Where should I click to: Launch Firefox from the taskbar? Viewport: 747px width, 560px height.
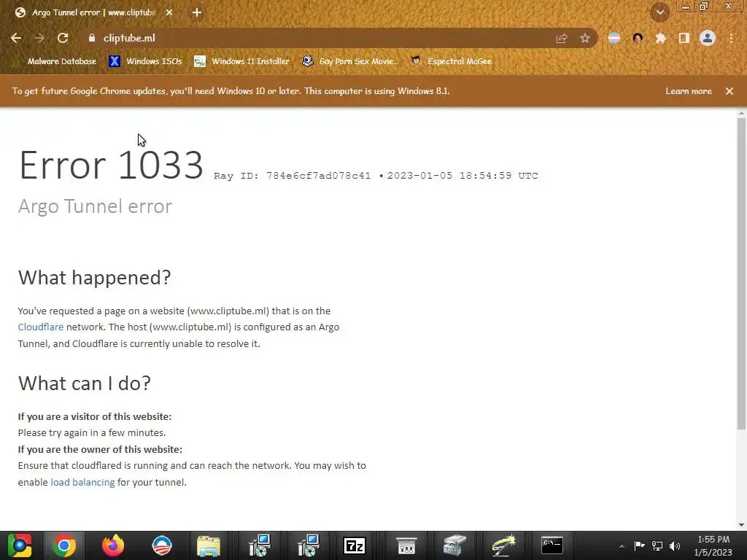point(113,545)
